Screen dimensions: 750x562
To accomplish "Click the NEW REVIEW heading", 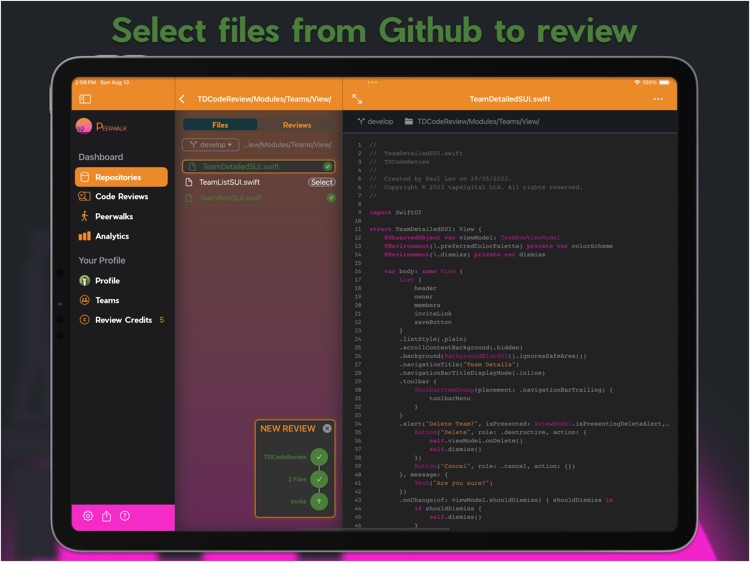I will coord(287,429).
